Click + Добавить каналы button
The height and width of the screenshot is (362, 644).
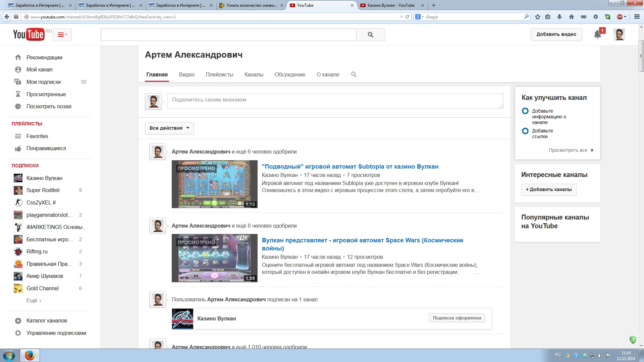click(x=549, y=189)
